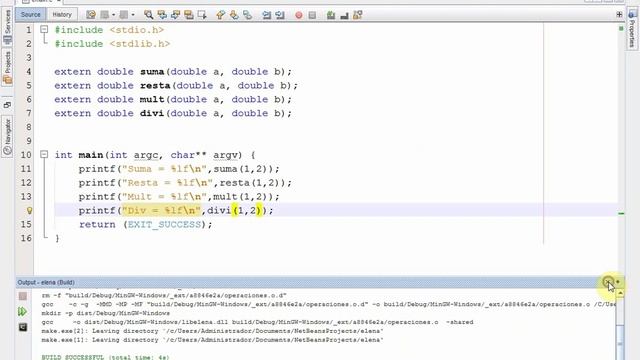Click the Comment lines icon
The image size is (640, 360).
[331, 15]
